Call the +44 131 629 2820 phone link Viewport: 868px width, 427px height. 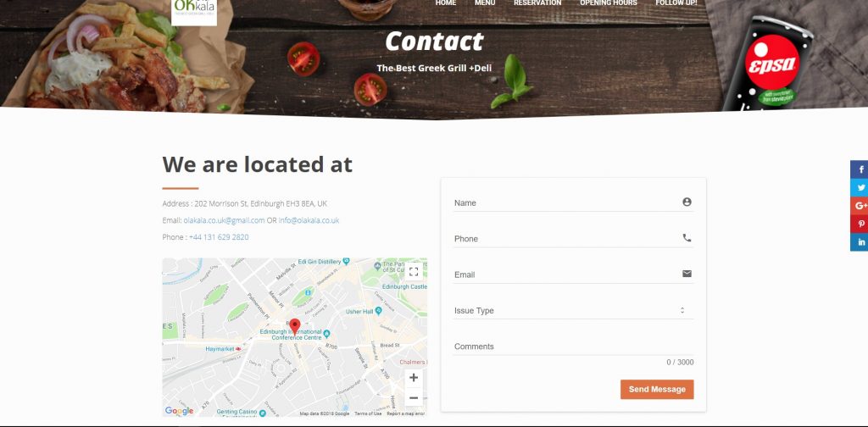click(219, 236)
